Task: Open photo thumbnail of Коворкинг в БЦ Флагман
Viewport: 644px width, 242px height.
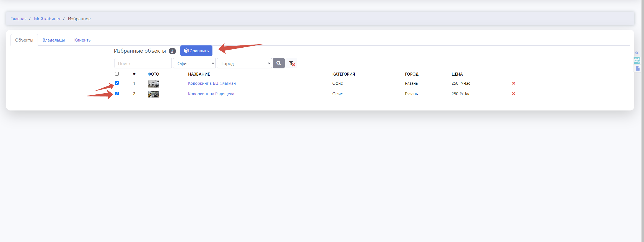Action: click(153, 84)
